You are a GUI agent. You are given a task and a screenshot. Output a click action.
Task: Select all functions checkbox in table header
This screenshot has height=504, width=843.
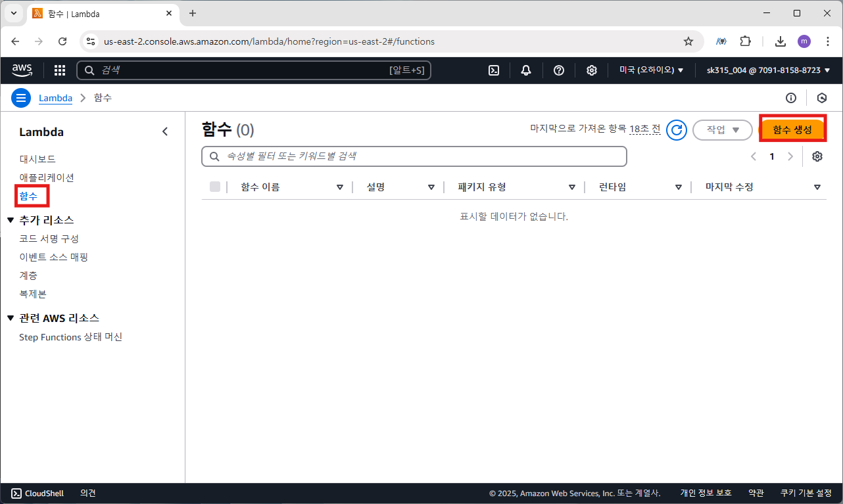[x=215, y=187]
